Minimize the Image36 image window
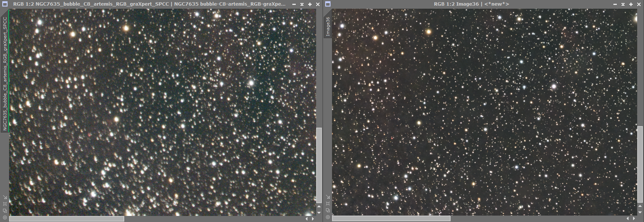 tap(615, 4)
